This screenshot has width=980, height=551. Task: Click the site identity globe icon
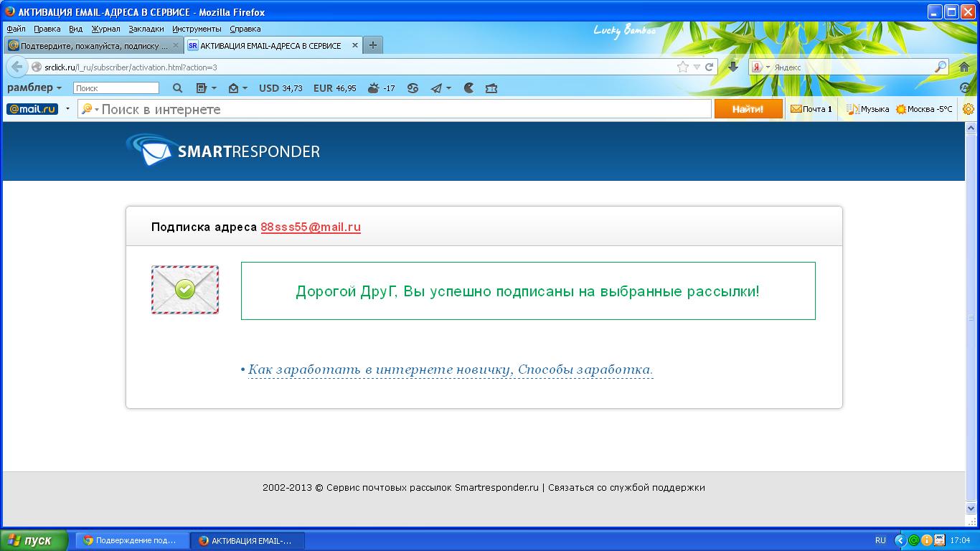point(37,67)
